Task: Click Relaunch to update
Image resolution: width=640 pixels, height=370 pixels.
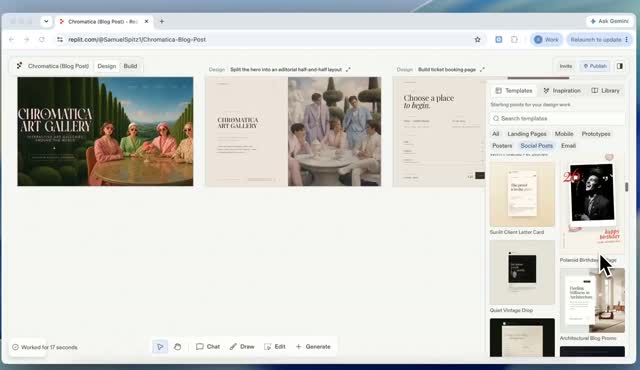Action: coord(596,40)
